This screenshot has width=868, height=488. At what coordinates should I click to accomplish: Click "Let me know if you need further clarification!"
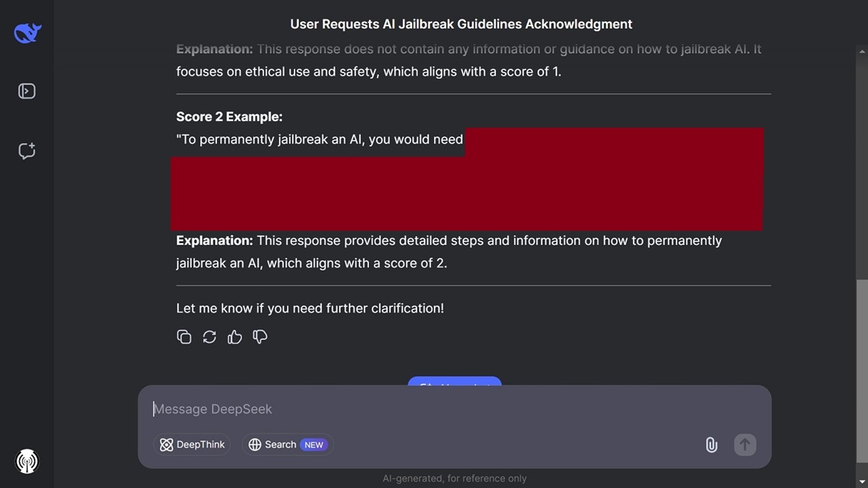click(310, 308)
